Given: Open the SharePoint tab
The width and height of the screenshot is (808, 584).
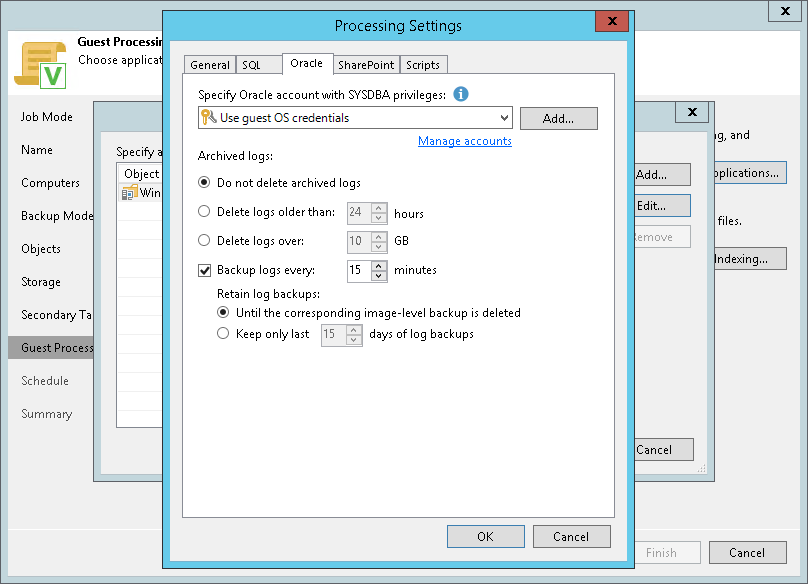Looking at the screenshot, I should click(366, 65).
